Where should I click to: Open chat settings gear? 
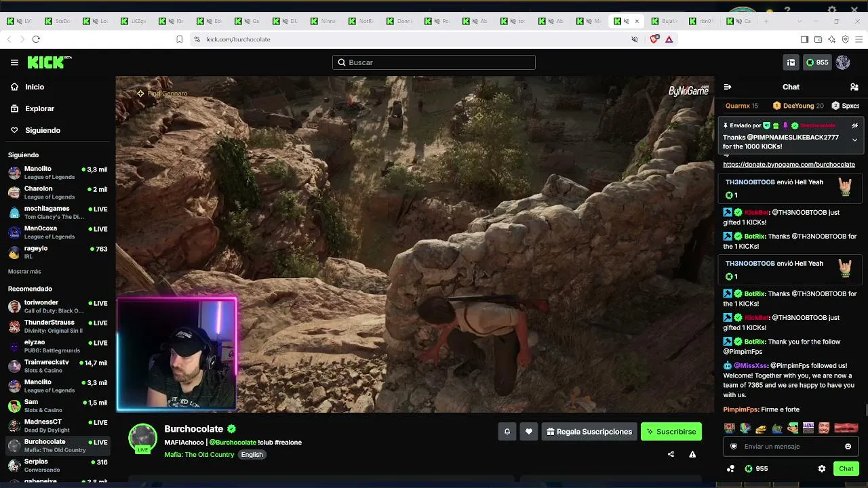coord(822,468)
